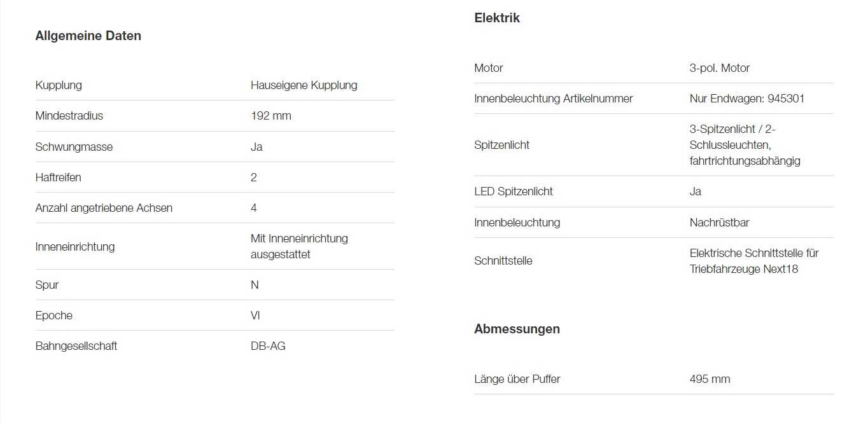Click the Mit Inneneinrichtung ausgestattet text

(299, 246)
